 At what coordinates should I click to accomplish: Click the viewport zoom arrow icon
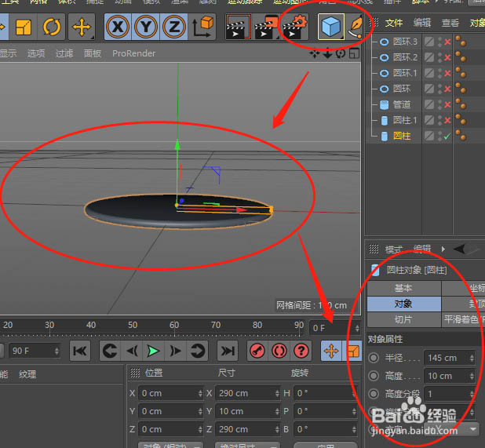coord(327,54)
